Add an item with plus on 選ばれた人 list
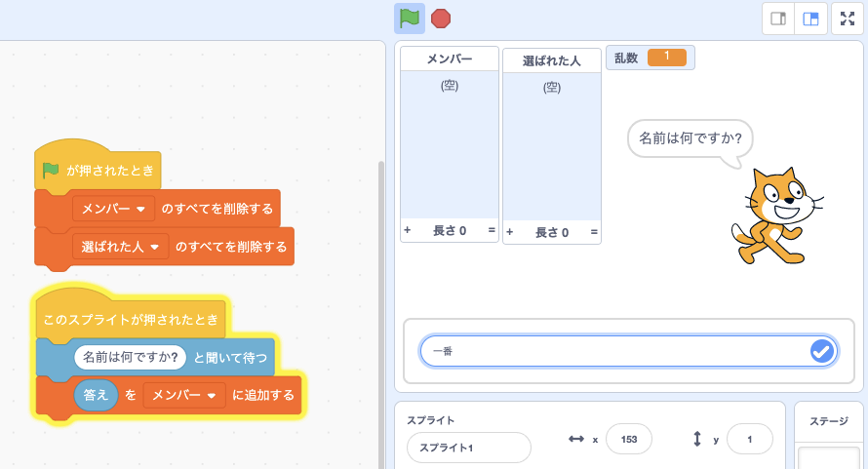Screen dimensions: 868x469 pyautogui.click(x=510, y=232)
